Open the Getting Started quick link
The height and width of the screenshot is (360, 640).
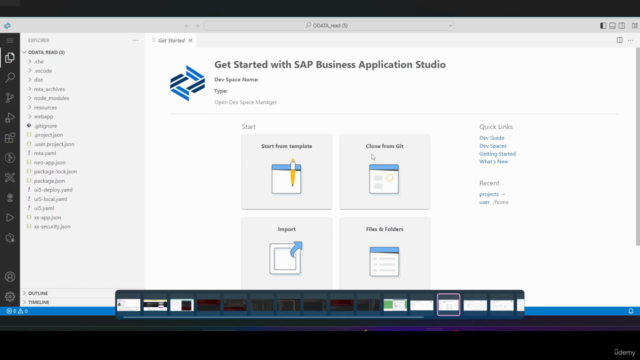[x=497, y=154]
